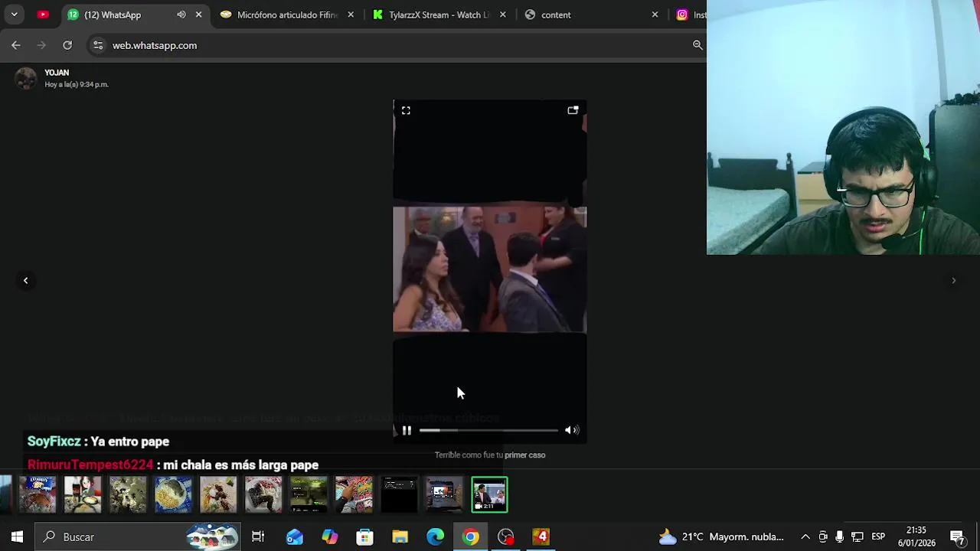This screenshot has height=551, width=980.
Task: Reload the WhatsApp page
Action: coord(67,45)
